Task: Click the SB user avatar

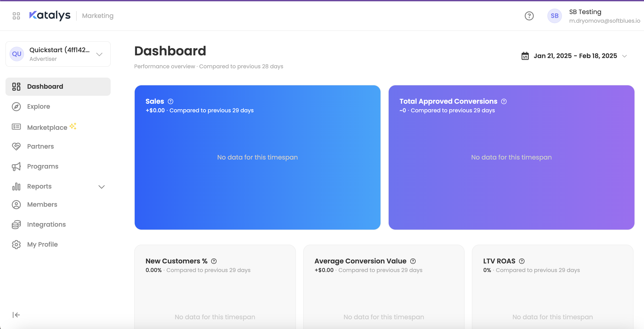Action: pos(554,16)
